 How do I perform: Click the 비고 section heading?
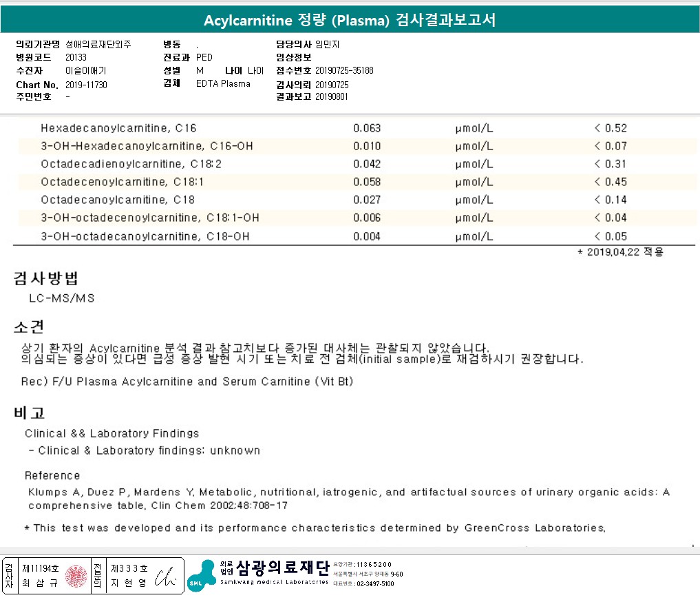pos(29,413)
